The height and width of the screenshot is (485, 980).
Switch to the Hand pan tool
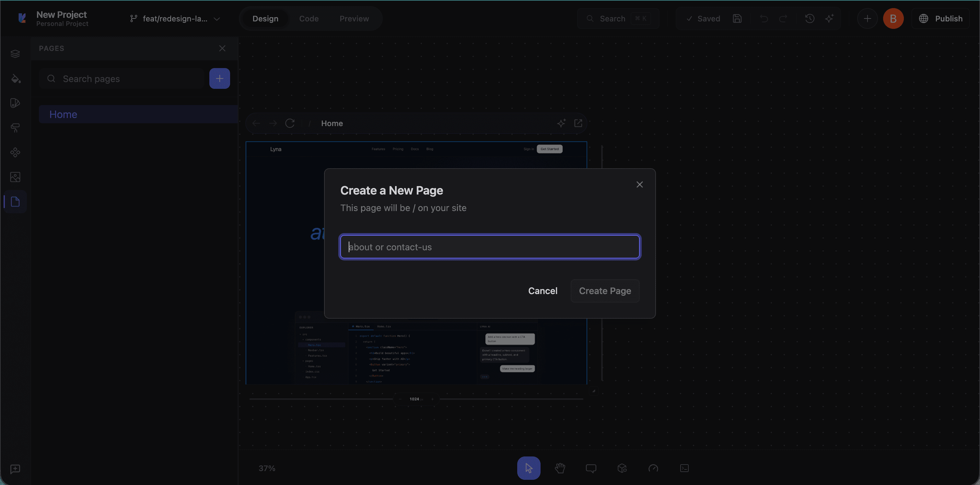(560, 468)
